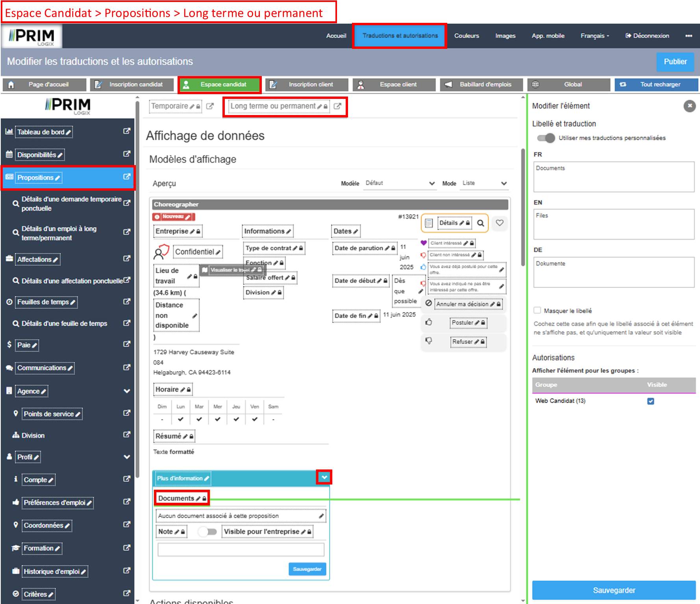
Task: Open the Modèle dropdown showing Défaut
Action: (x=400, y=183)
